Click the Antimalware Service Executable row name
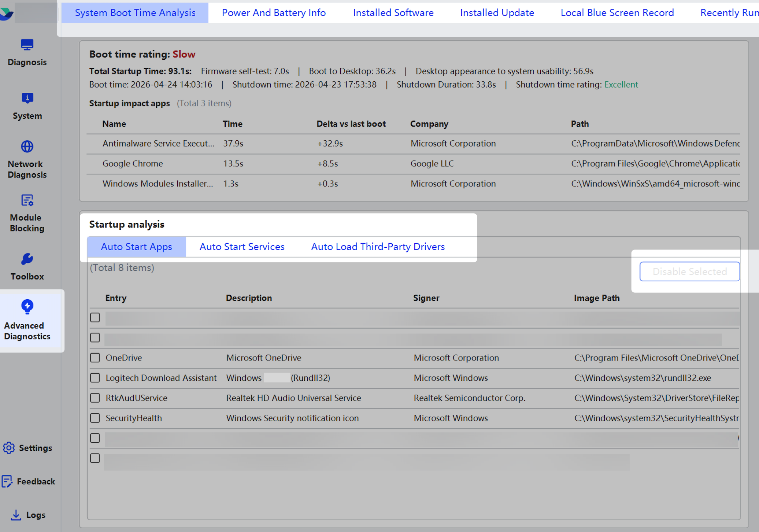Viewport: 759px width, 532px height. (158, 144)
